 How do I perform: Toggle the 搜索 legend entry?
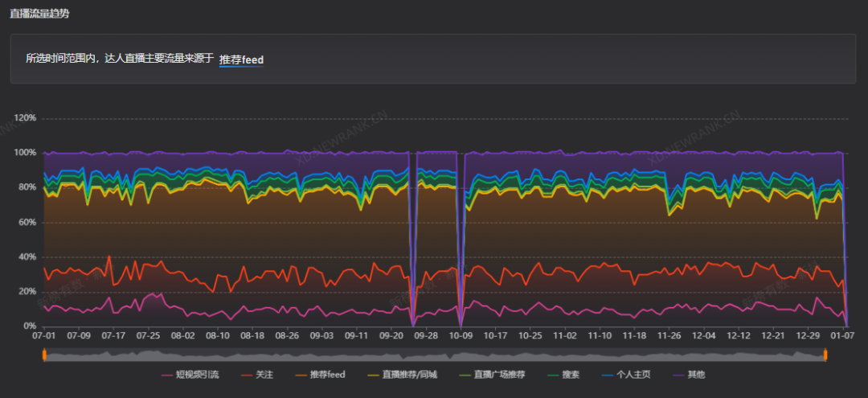tap(563, 375)
